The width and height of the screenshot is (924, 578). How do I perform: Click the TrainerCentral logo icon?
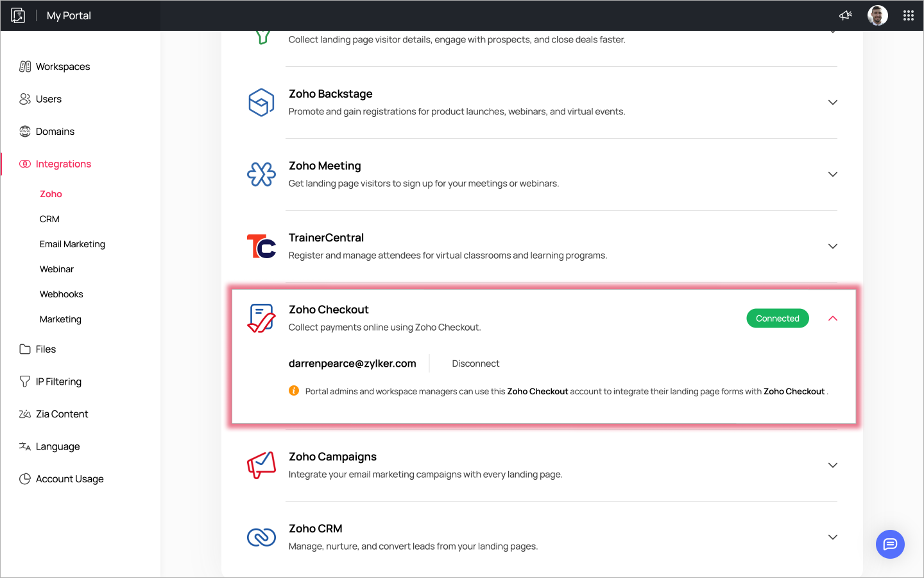click(261, 247)
